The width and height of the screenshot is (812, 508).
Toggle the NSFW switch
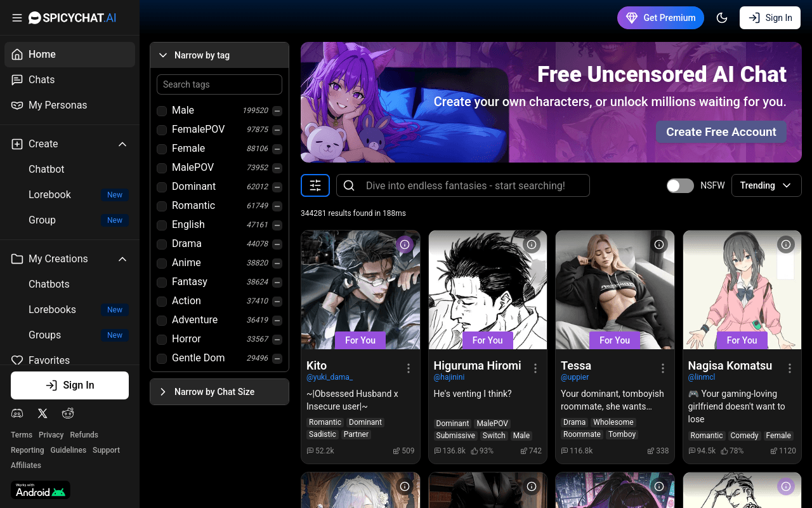tap(680, 185)
